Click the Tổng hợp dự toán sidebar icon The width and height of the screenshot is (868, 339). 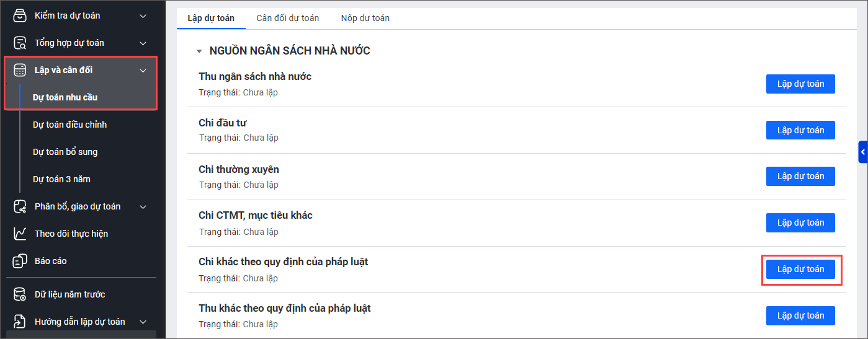pos(20,43)
